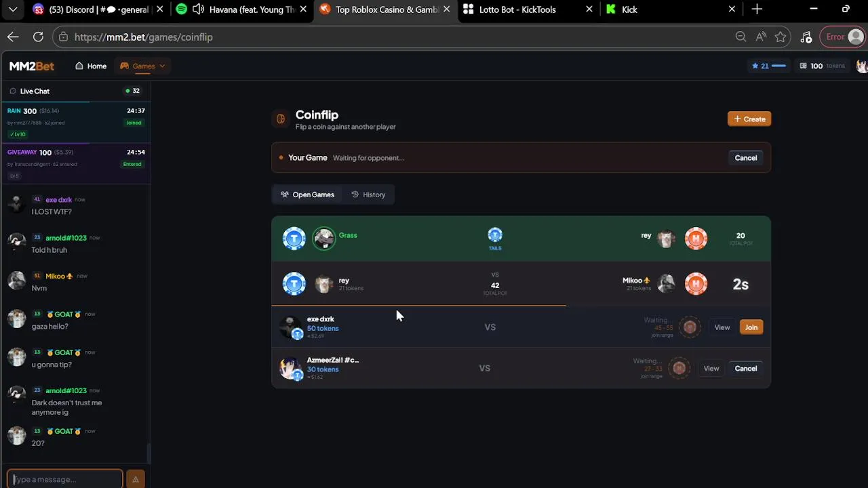Join exe dxrk's 50 token game

point(751,327)
